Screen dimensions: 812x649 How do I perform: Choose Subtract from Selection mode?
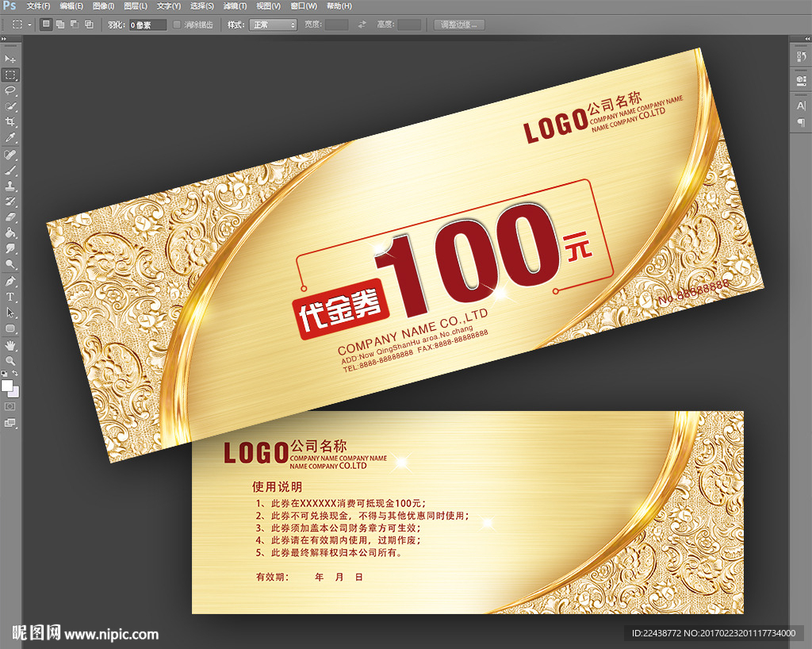coord(75,25)
